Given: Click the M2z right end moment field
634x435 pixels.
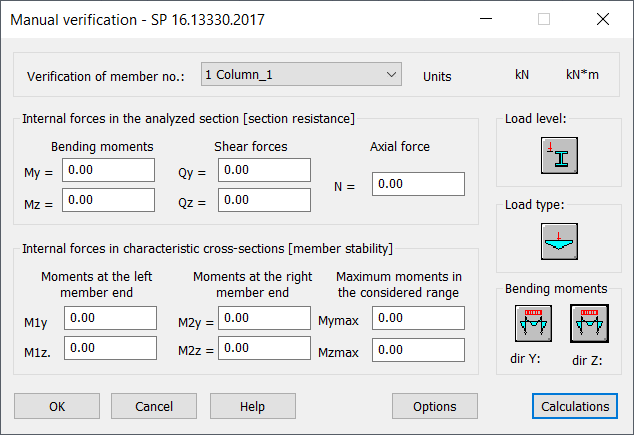Looking at the screenshot, I should click(264, 348).
